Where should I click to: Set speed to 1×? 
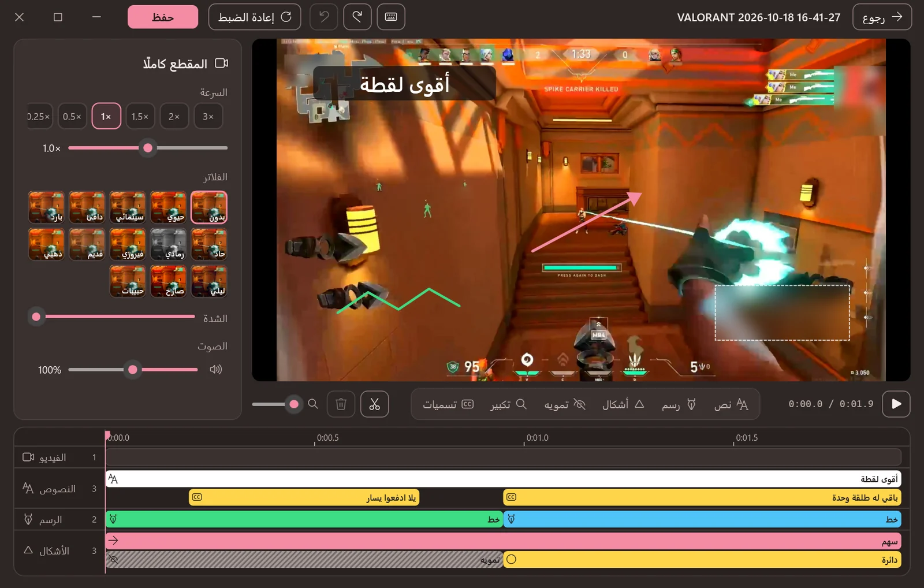pos(106,116)
